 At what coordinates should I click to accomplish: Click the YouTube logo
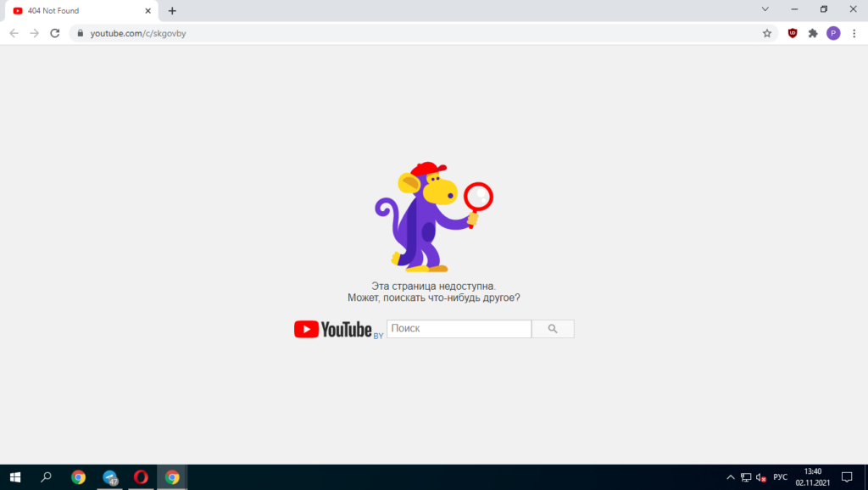coord(333,329)
